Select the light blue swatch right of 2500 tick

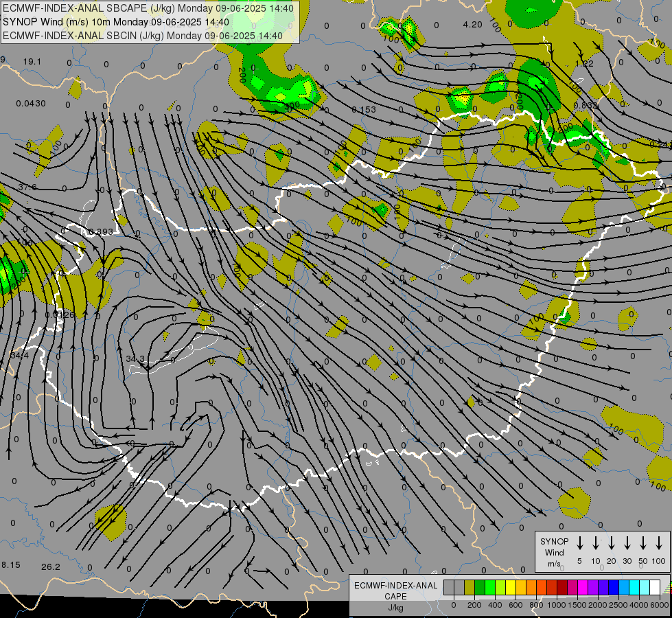pos(623,587)
